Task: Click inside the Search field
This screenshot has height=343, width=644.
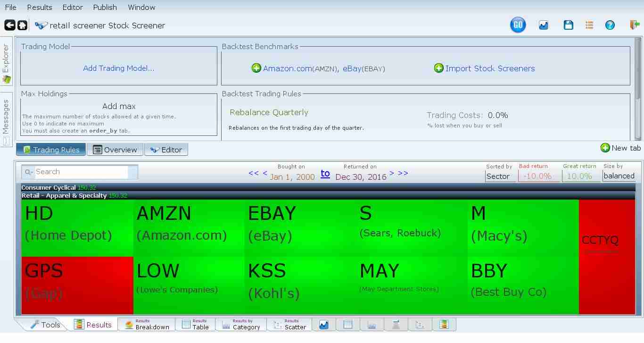Action: click(x=81, y=172)
